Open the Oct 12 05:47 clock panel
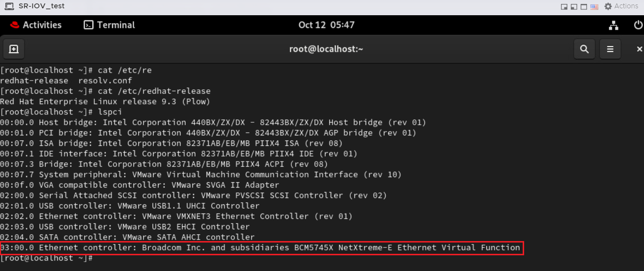644x271 pixels. tap(326, 25)
